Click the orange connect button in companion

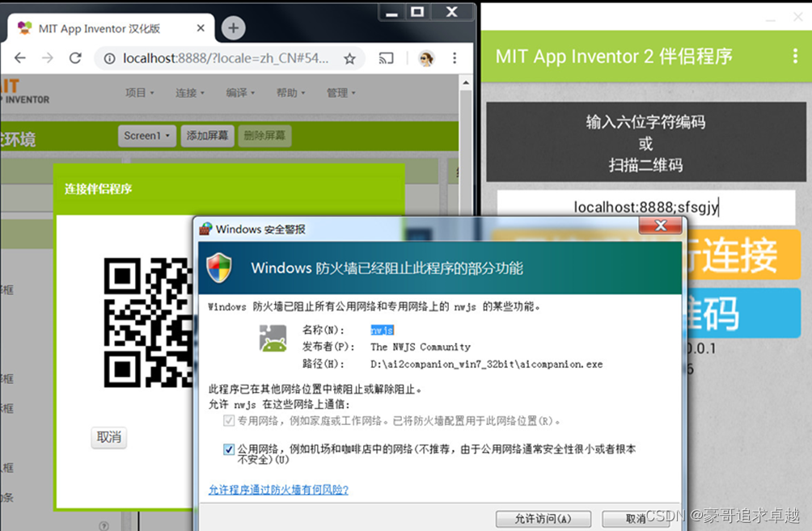pyautogui.click(x=741, y=255)
